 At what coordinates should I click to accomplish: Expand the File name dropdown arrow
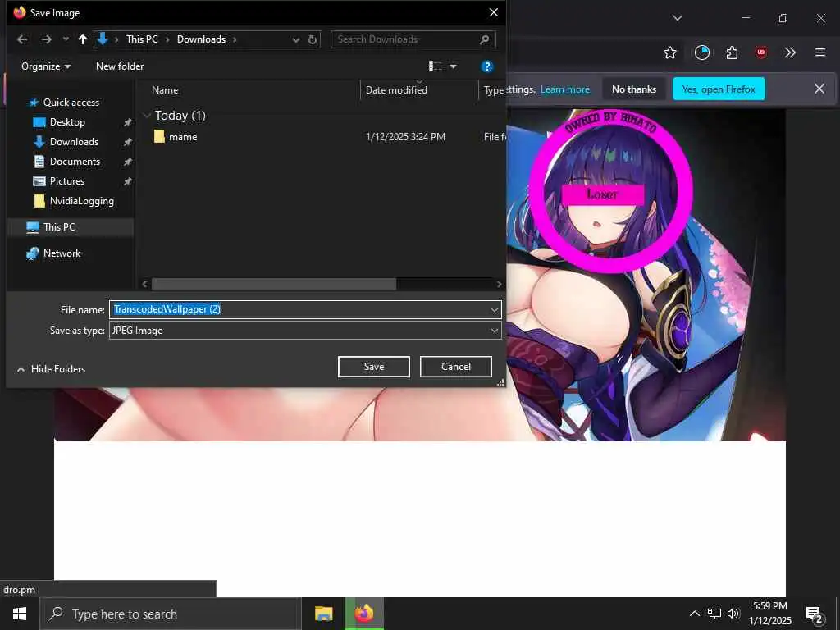[494, 309]
